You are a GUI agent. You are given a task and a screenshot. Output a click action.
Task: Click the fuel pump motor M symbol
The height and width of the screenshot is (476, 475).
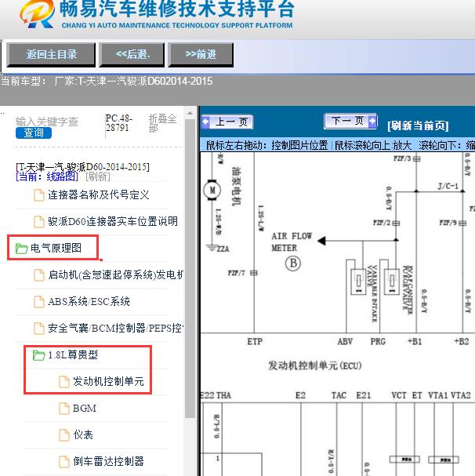212,190
